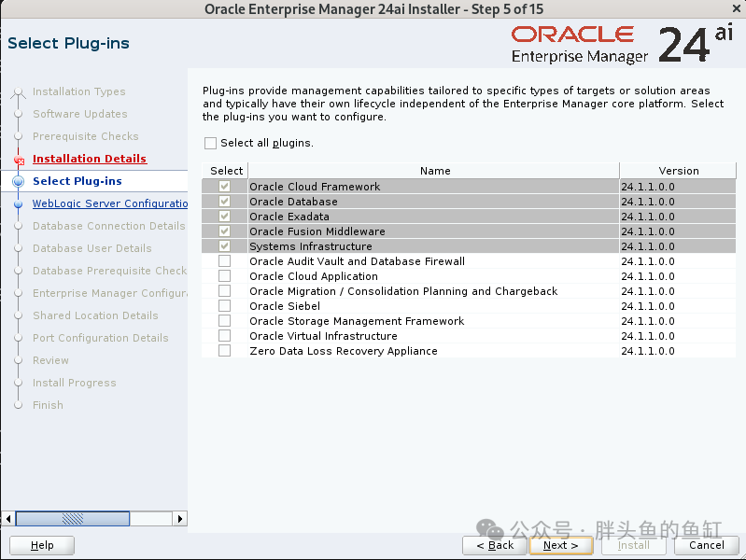
Task: Open the WebLogic Server Configuration step link
Action: click(110, 203)
